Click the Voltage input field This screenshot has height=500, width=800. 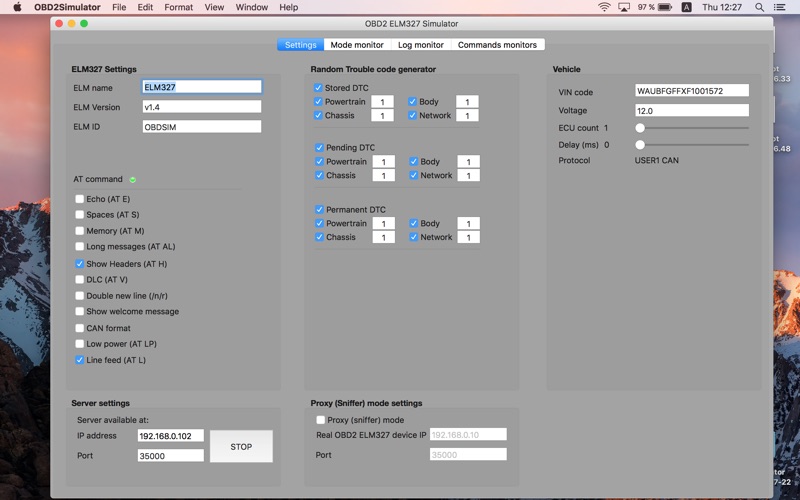pos(692,110)
